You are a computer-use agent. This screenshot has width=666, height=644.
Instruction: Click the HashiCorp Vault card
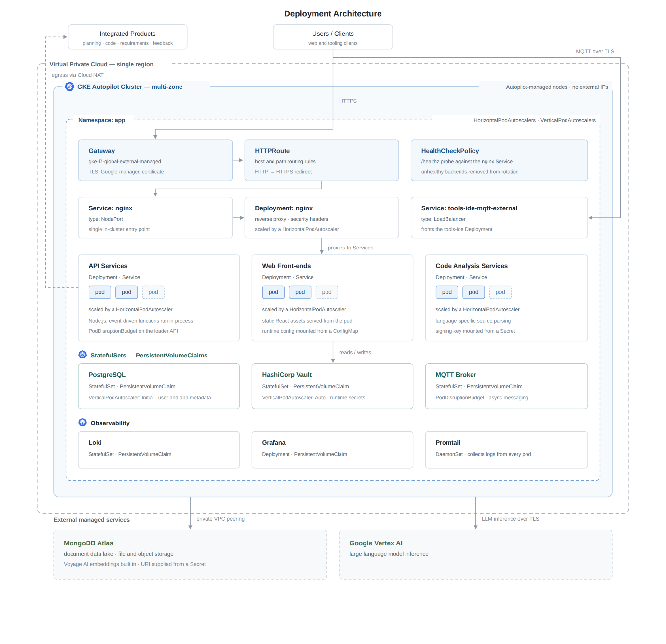tap(332, 386)
